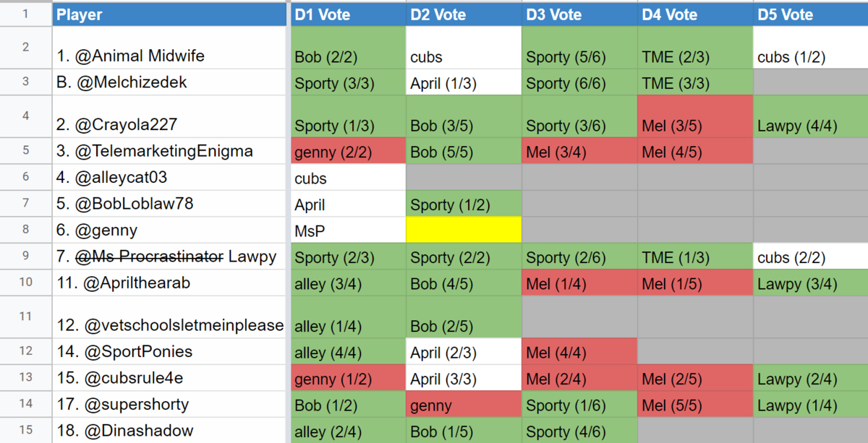The image size is (868, 443).
Task: Click the TME (3/3) cell
Action: coord(695,82)
